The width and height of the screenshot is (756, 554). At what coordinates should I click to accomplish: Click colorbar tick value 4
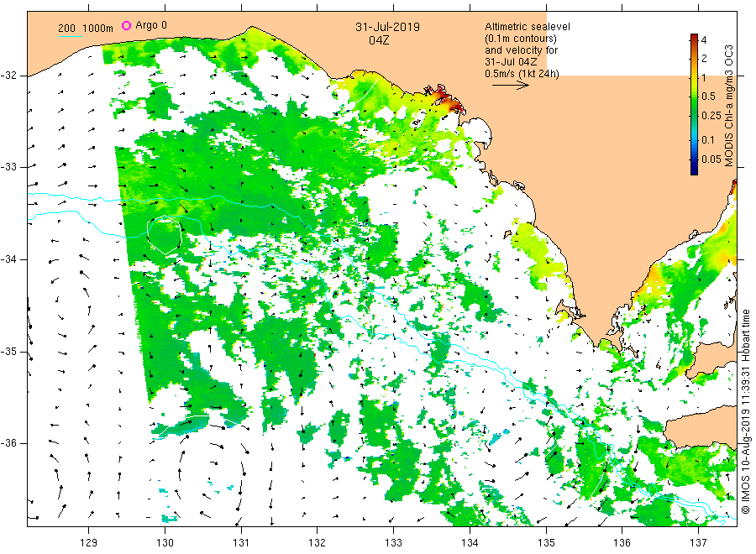click(x=704, y=40)
